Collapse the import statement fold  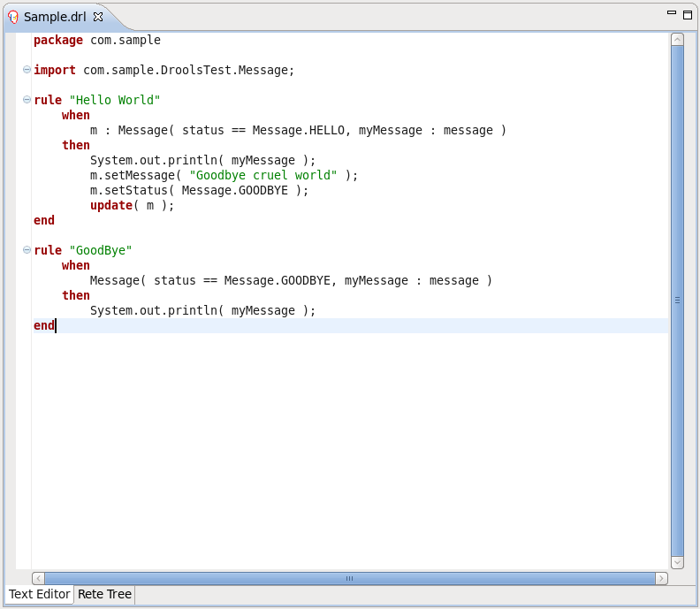[27, 70]
